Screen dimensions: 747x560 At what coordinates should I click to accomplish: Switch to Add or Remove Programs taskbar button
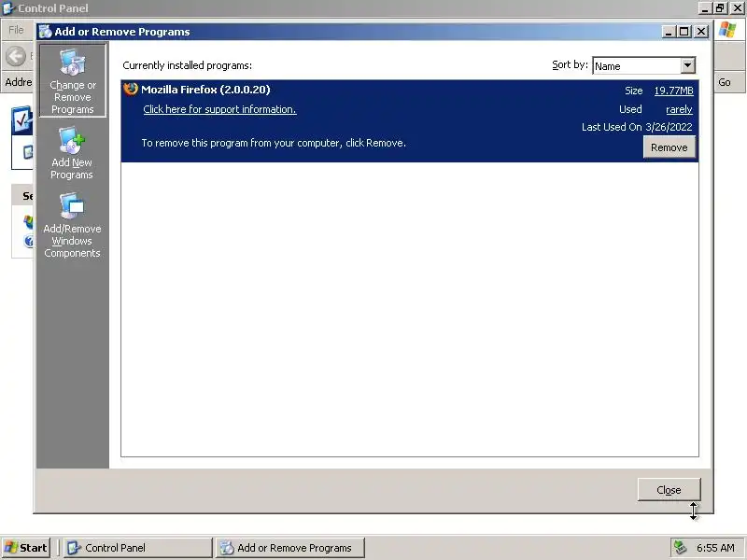pos(290,548)
